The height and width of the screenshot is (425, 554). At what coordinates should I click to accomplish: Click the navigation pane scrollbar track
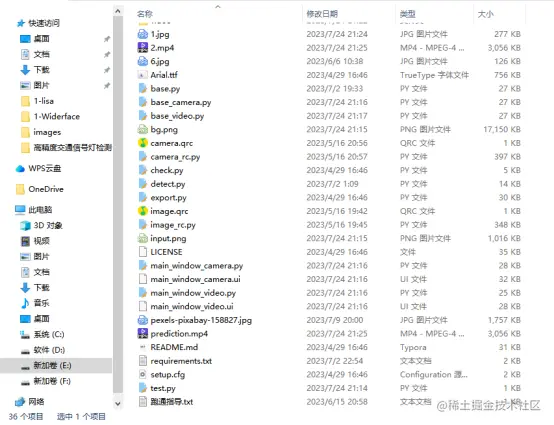[118, 205]
